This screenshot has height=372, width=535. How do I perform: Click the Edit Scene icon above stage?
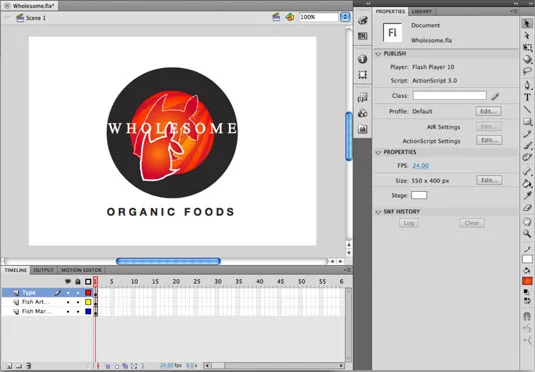click(276, 17)
